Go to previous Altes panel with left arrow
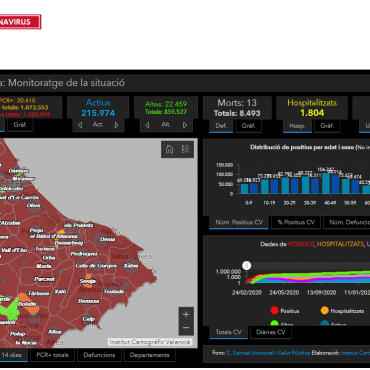This screenshot has width=370, height=370. 147,125
